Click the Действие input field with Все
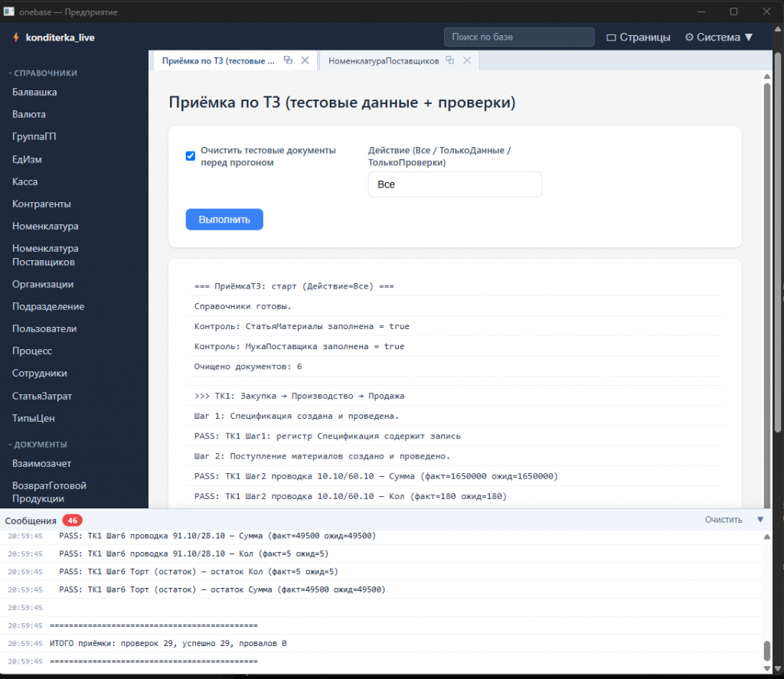Image resolution: width=784 pixels, height=679 pixels. (455, 184)
